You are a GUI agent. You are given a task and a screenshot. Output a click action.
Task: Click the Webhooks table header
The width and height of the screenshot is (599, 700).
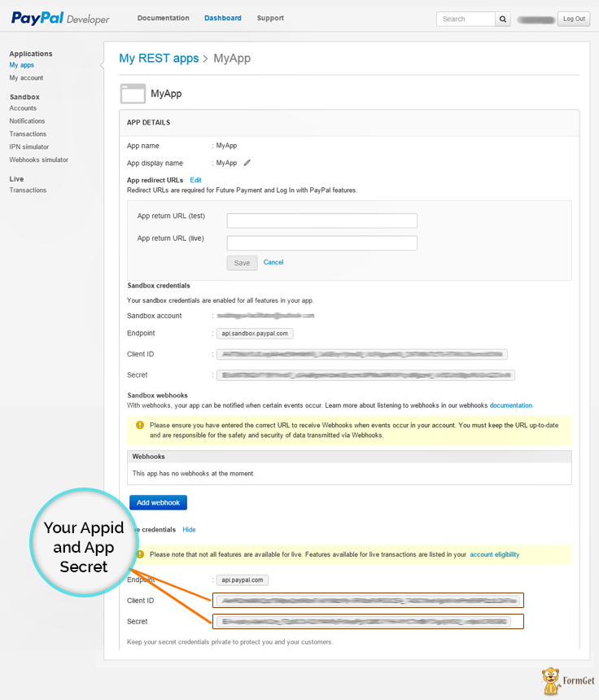tap(349, 457)
